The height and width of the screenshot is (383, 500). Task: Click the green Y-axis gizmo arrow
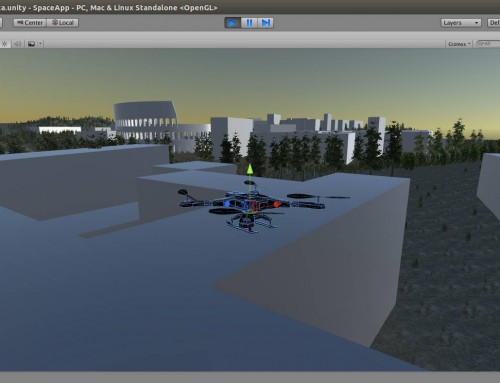pyautogui.click(x=250, y=169)
